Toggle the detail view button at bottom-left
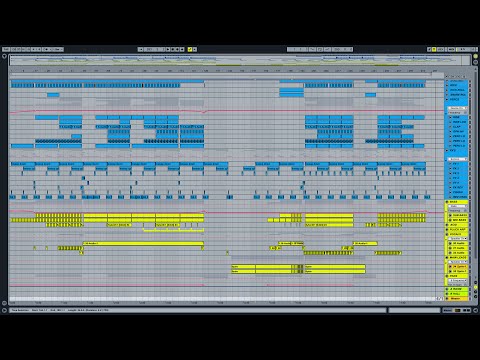Viewport: 480px width, 360px height. click(4, 310)
